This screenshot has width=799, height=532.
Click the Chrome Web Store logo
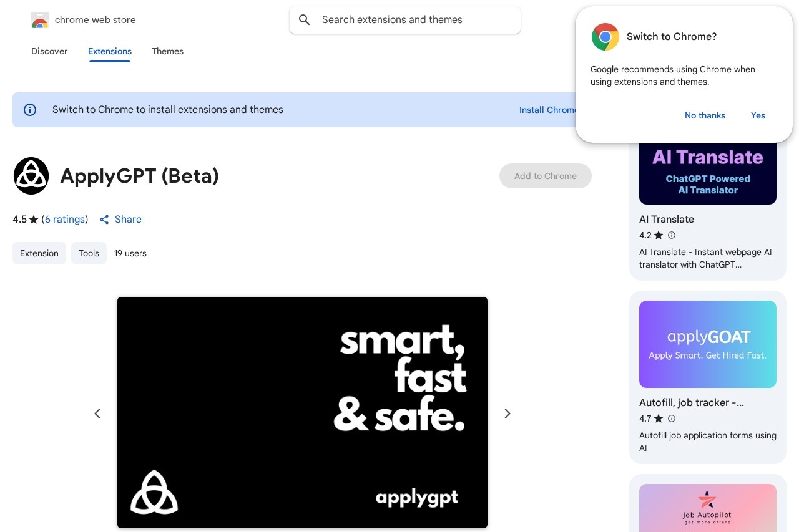pyautogui.click(x=39, y=20)
